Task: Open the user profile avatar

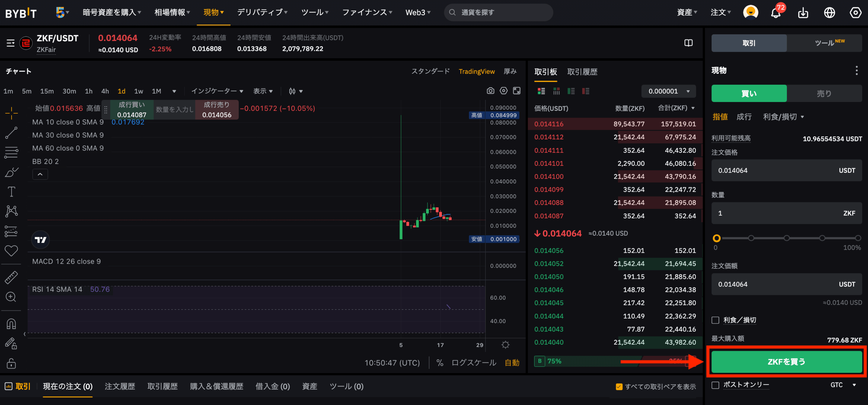Action: tap(751, 12)
